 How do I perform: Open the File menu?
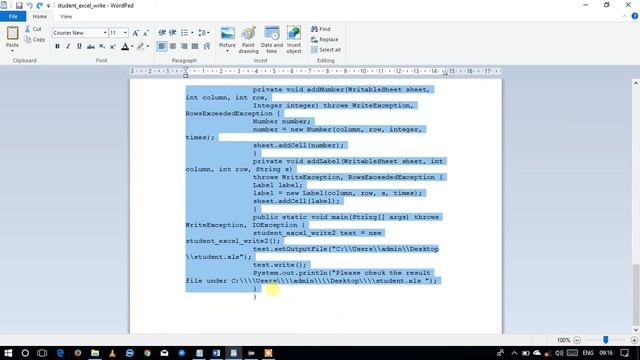[13, 16]
